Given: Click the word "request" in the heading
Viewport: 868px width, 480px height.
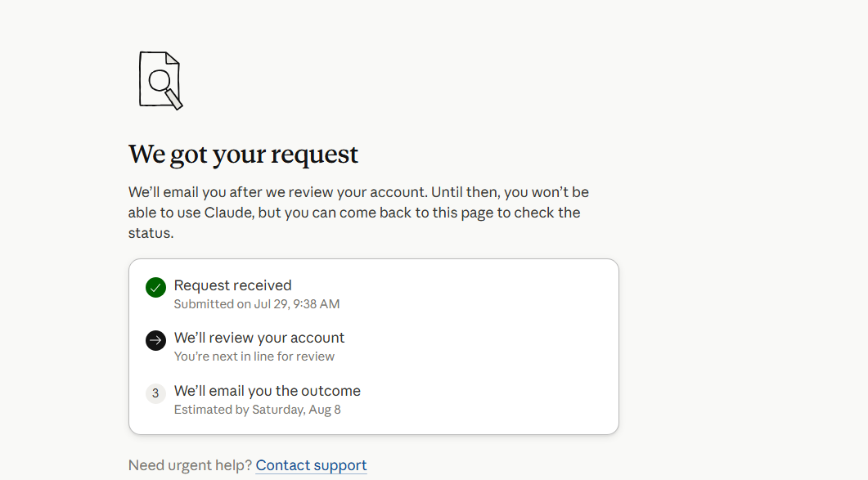Looking at the screenshot, I should point(314,155).
